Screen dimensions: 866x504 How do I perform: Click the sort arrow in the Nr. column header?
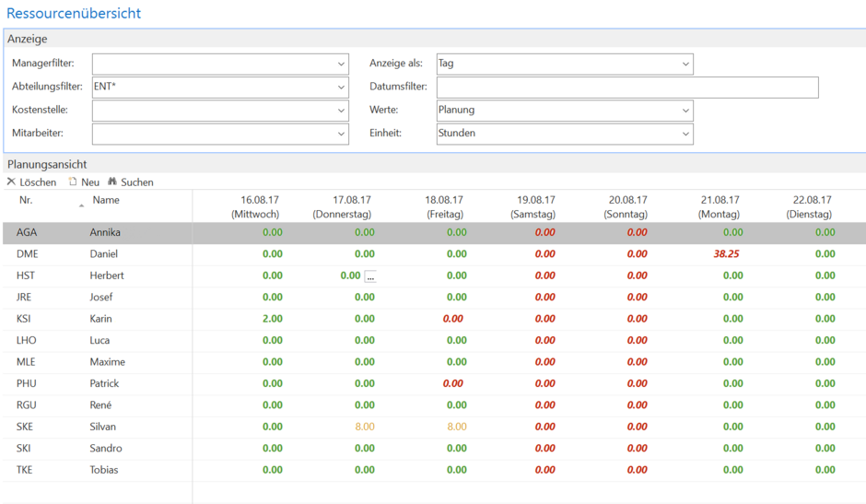81,205
